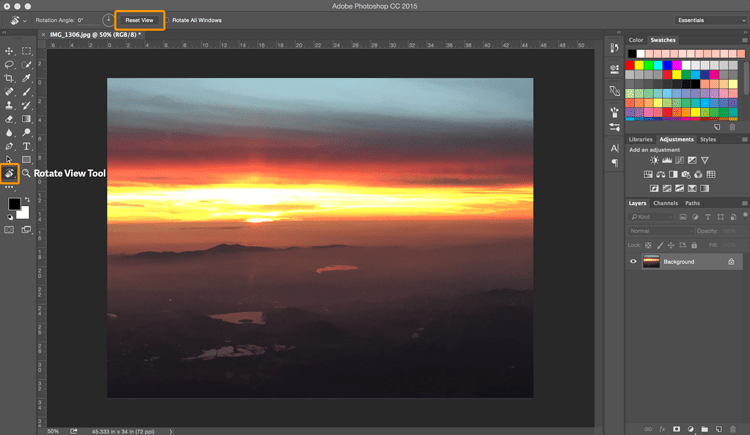The height and width of the screenshot is (435, 750).
Task: Select the Rectangular Marquee tool
Action: [26, 51]
